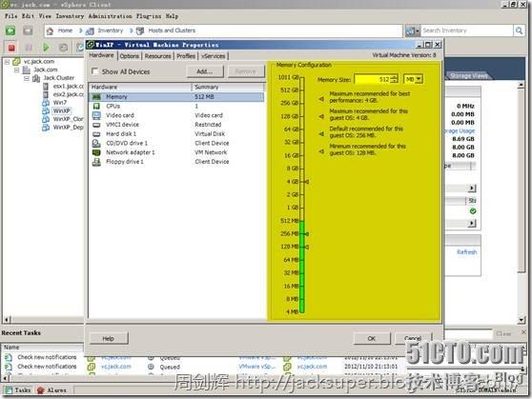Click the WinXP_Clone VM icon

[46, 119]
